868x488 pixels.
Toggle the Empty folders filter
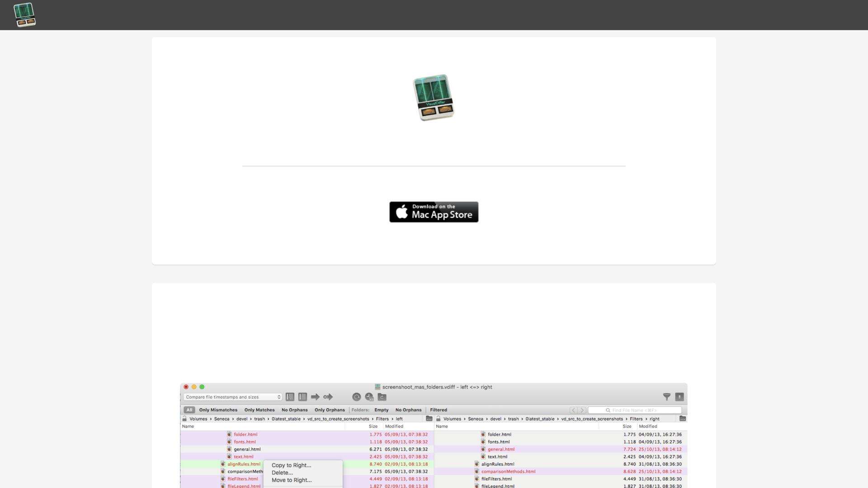pos(381,410)
